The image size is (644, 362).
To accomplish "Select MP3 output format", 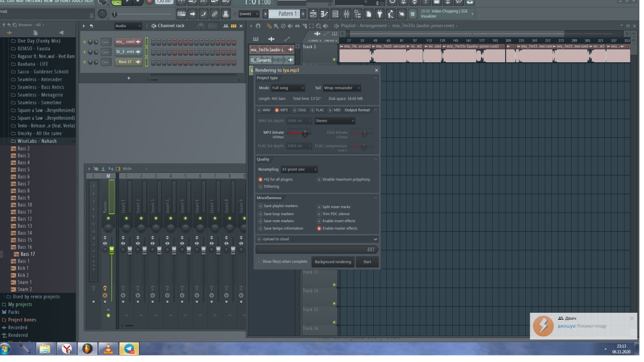I will click(282, 110).
